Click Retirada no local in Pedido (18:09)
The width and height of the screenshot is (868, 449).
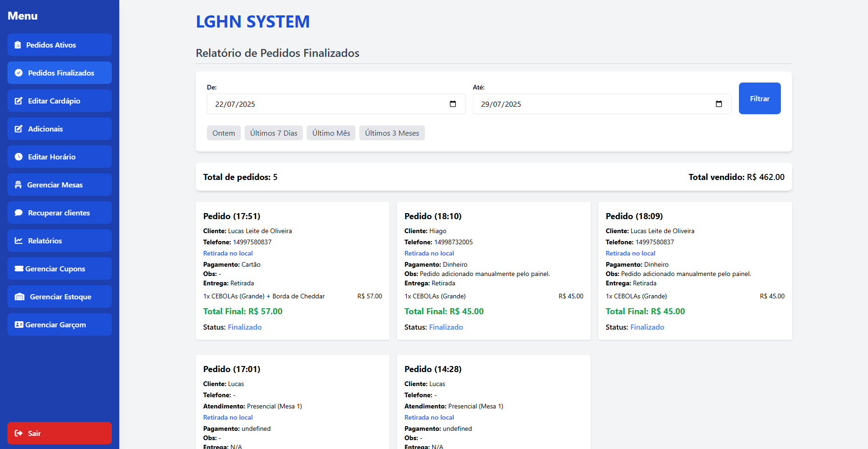point(630,253)
